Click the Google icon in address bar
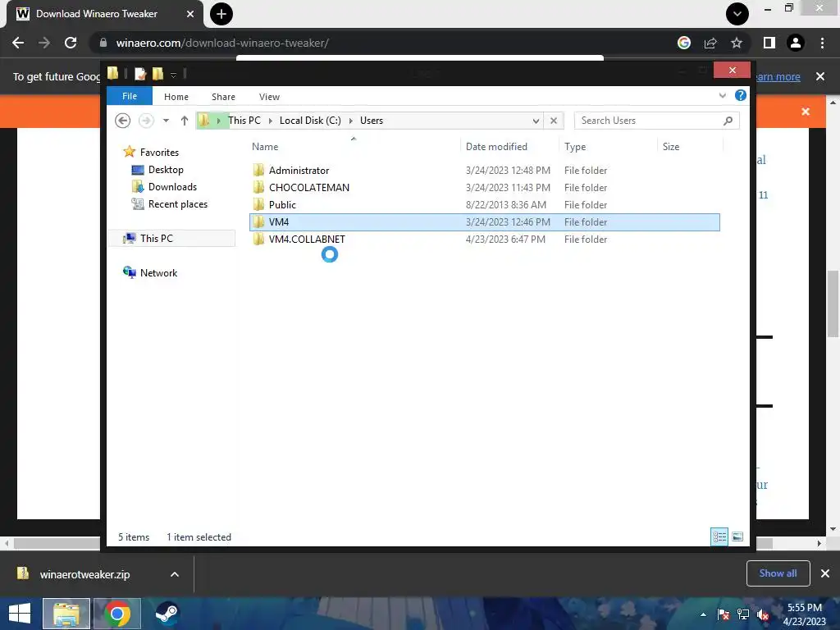The height and width of the screenshot is (630, 840). point(684,43)
